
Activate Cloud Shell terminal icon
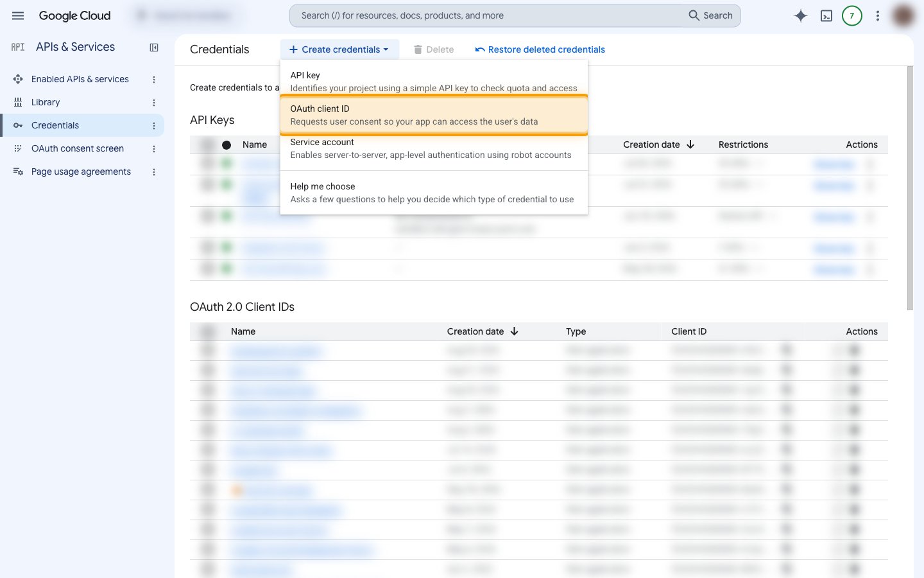pos(826,15)
